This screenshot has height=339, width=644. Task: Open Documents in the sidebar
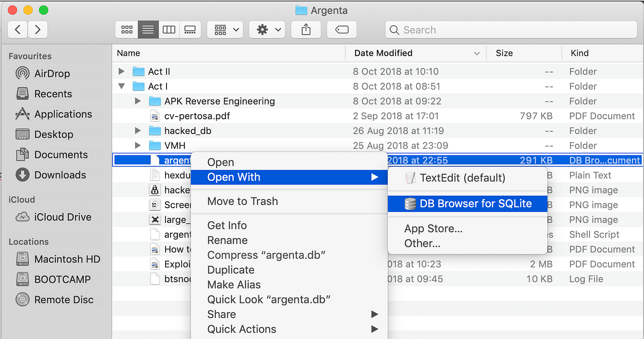52,155
